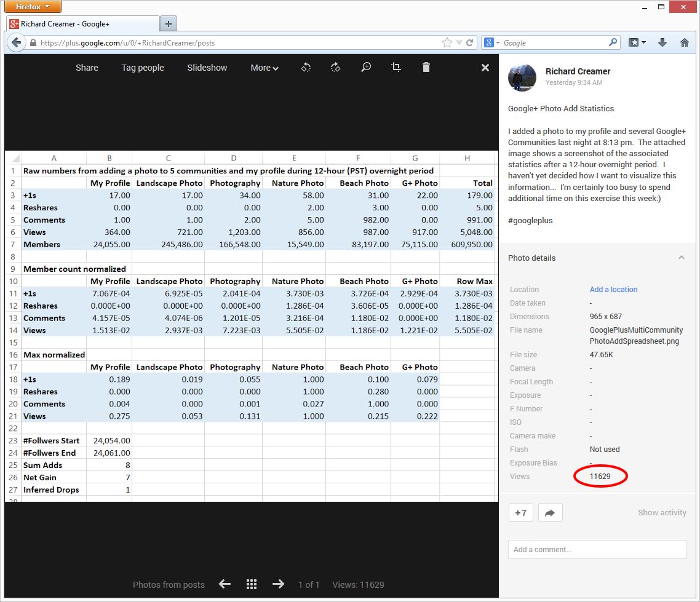
Task: Start Slideshow from the photo toolbar
Action: point(207,68)
